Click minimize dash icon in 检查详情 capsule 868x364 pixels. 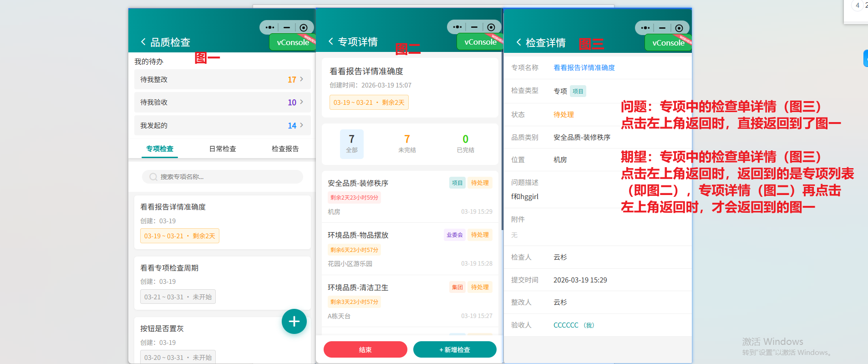coord(662,28)
